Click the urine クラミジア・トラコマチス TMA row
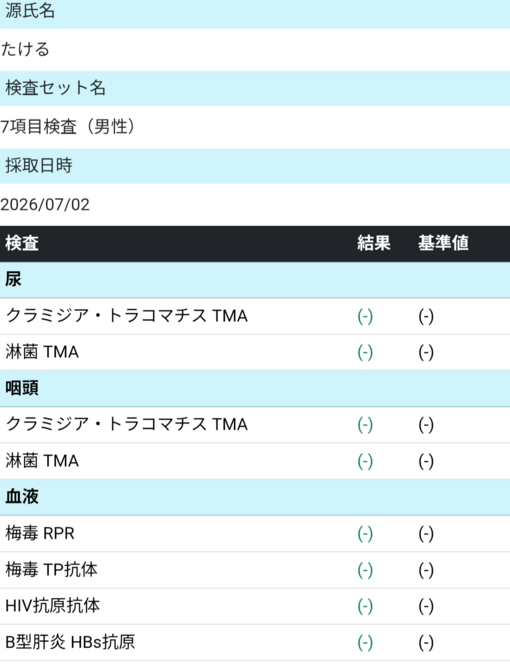 (255, 316)
